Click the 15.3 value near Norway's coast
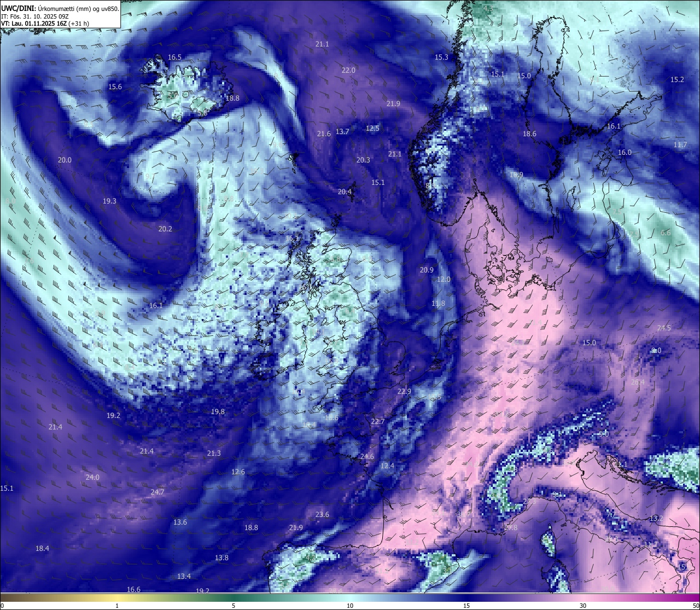Screen dimensions: 700x610 pyautogui.click(x=441, y=57)
